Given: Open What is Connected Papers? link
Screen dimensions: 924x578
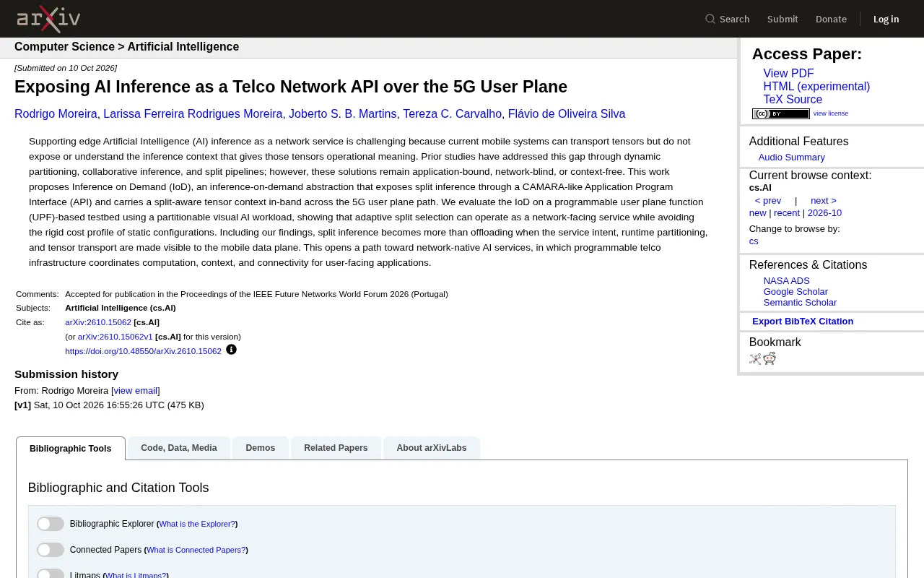Looking at the screenshot, I should click(x=196, y=550).
